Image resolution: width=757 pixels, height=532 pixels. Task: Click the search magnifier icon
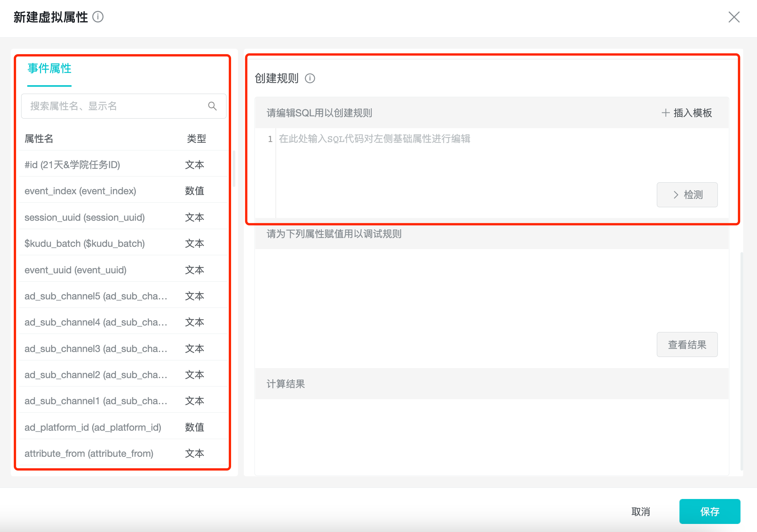click(x=212, y=106)
